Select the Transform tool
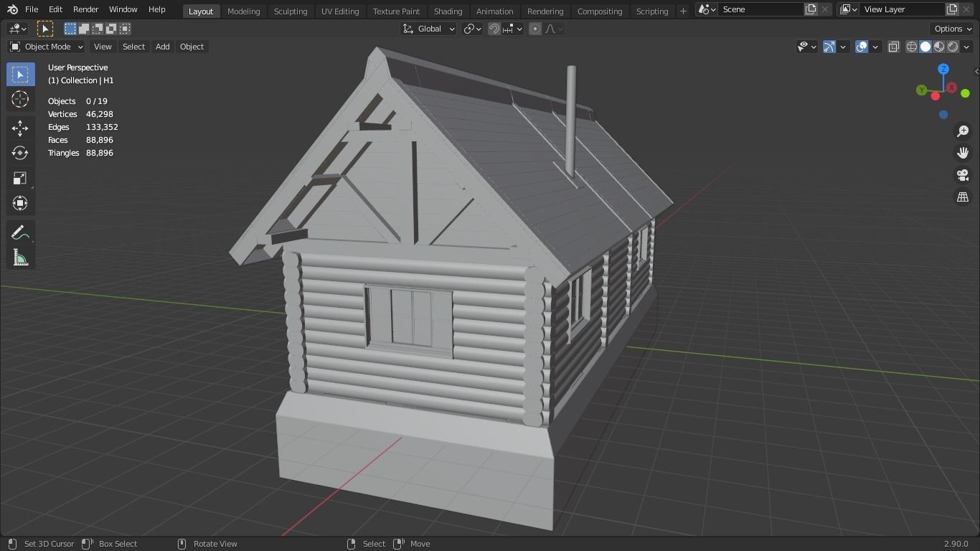980x551 pixels. pyautogui.click(x=20, y=203)
